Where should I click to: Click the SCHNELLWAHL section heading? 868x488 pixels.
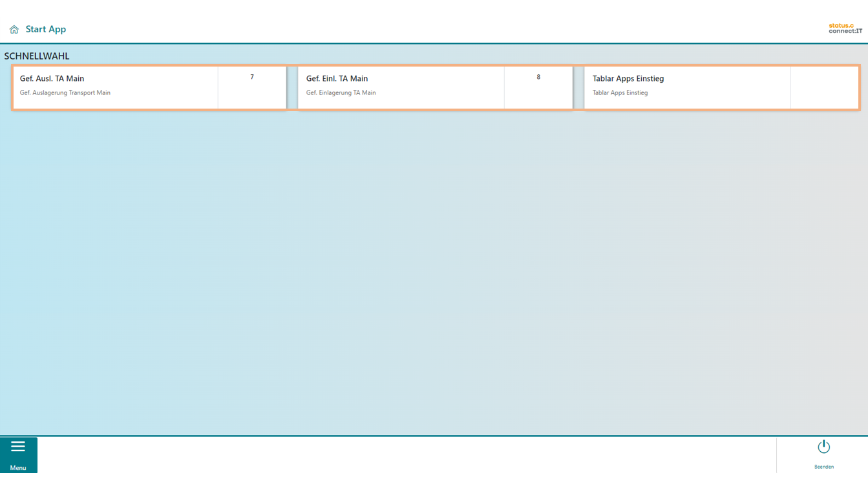[37, 56]
